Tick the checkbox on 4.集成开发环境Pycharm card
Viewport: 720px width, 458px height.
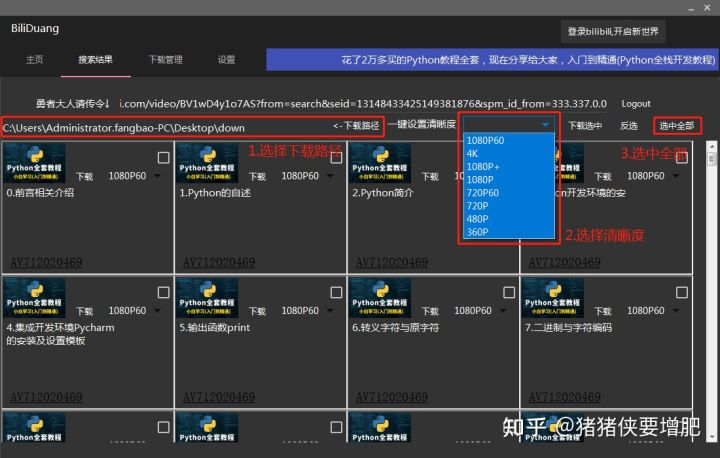click(x=163, y=292)
